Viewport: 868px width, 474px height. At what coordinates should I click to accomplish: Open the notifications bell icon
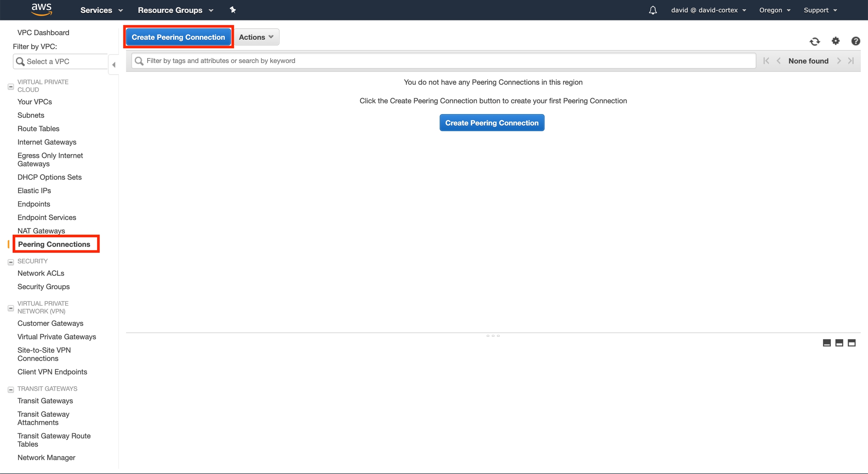[653, 10]
